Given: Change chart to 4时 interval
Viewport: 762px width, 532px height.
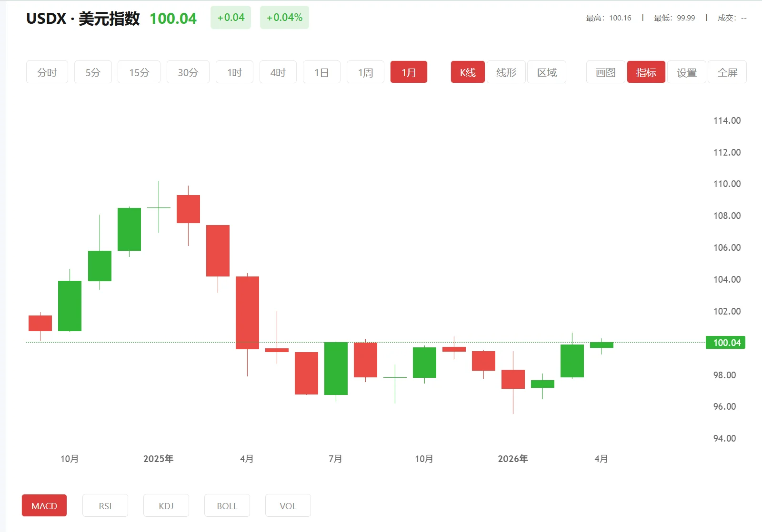Looking at the screenshot, I should 278,72.
